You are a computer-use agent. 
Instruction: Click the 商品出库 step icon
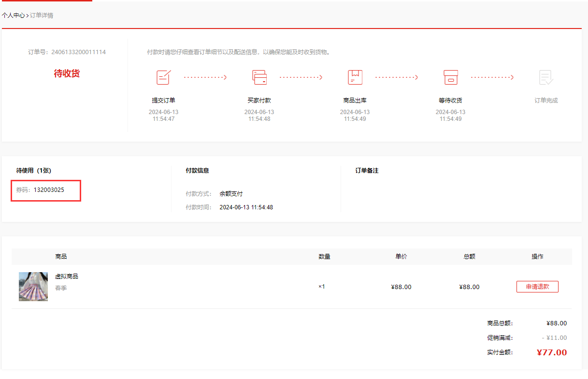click(x=355, y=77)
